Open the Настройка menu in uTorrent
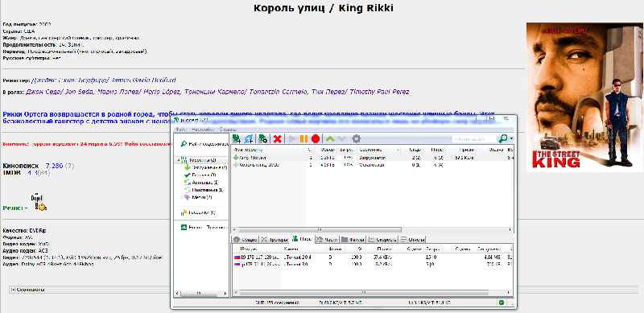The height and width of the screenshot is (313, 644). coord(202,129)
